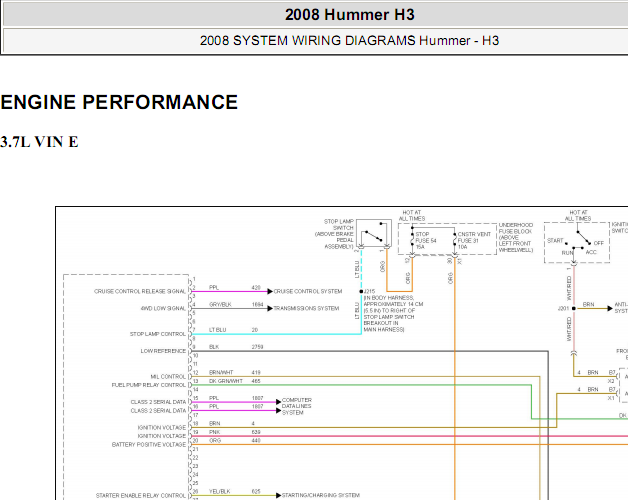Click the 'TRANSMISSIONS SYSTEM' reference text
628x500 pixels.
click(x=306, y=308)
